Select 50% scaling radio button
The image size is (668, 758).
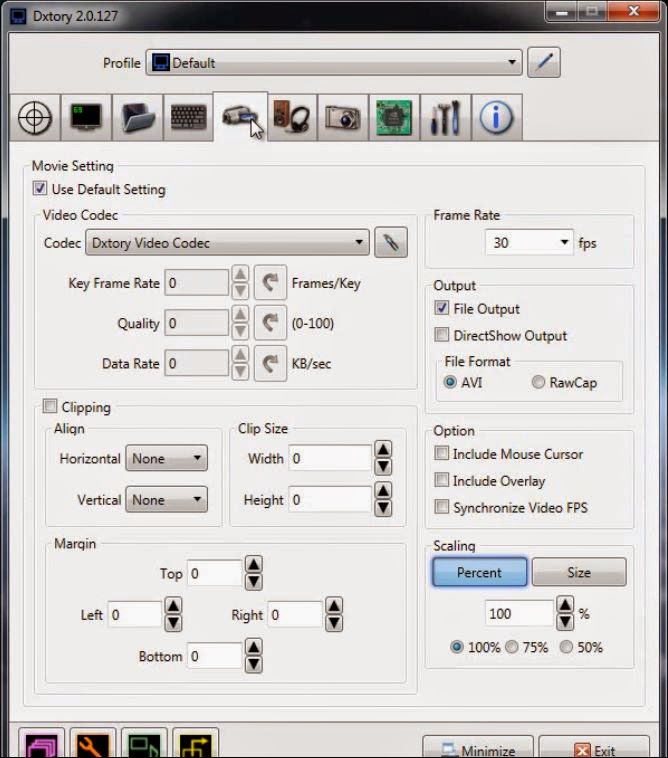(566, 647)
